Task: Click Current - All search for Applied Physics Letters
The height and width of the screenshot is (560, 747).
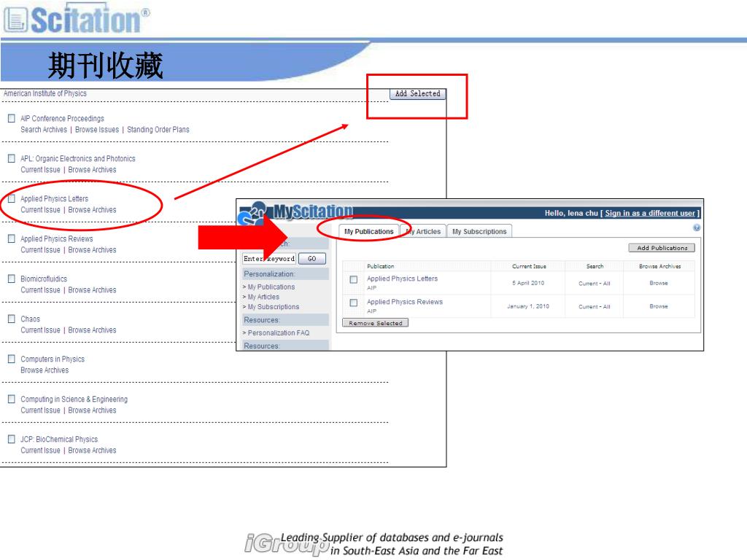Action: (594, 284)
